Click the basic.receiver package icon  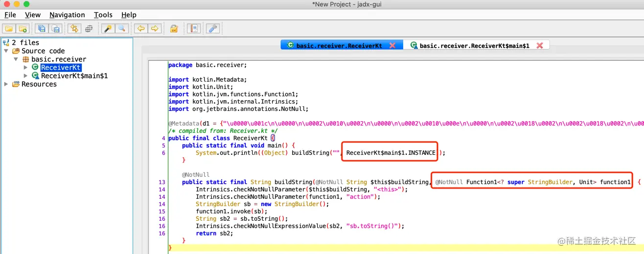click(26, 59)
